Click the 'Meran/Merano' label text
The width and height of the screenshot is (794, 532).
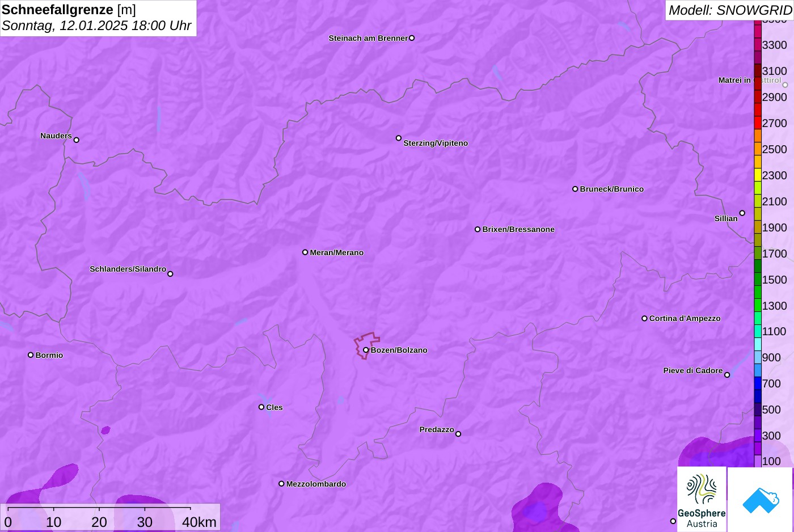pos(336,252)
